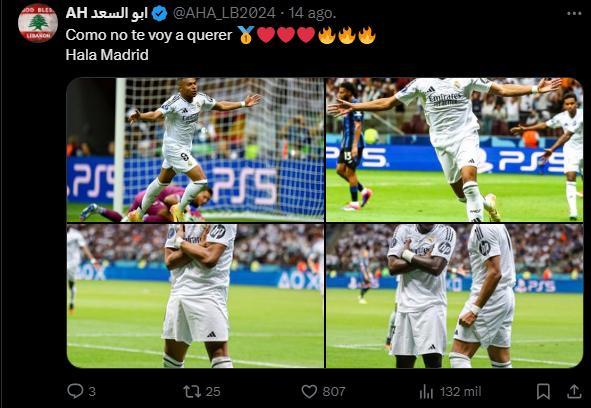The image size is (591, 408).
Task: Open the AH ابو السعد display name
Action: click(x=107, y=14)
